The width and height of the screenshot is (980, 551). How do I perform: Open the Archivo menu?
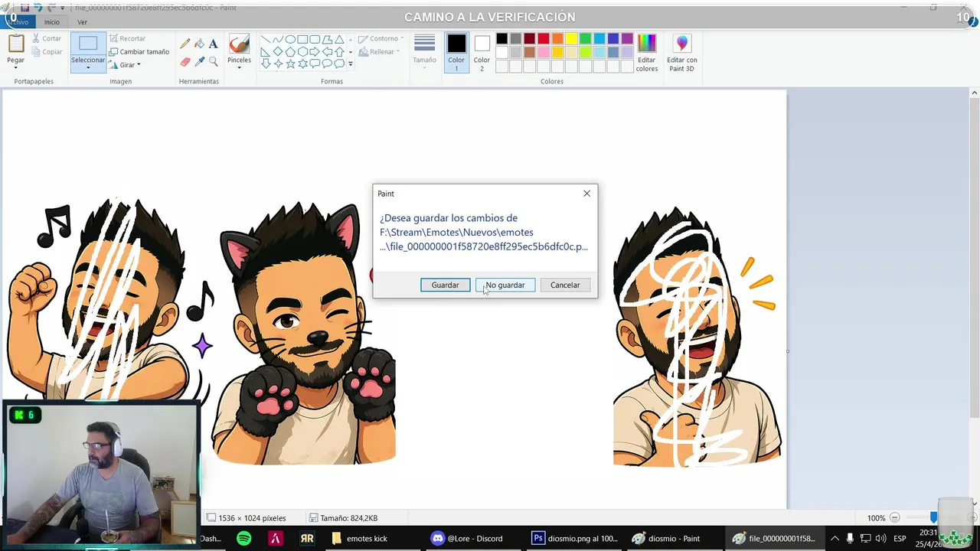tap(18, 22)
